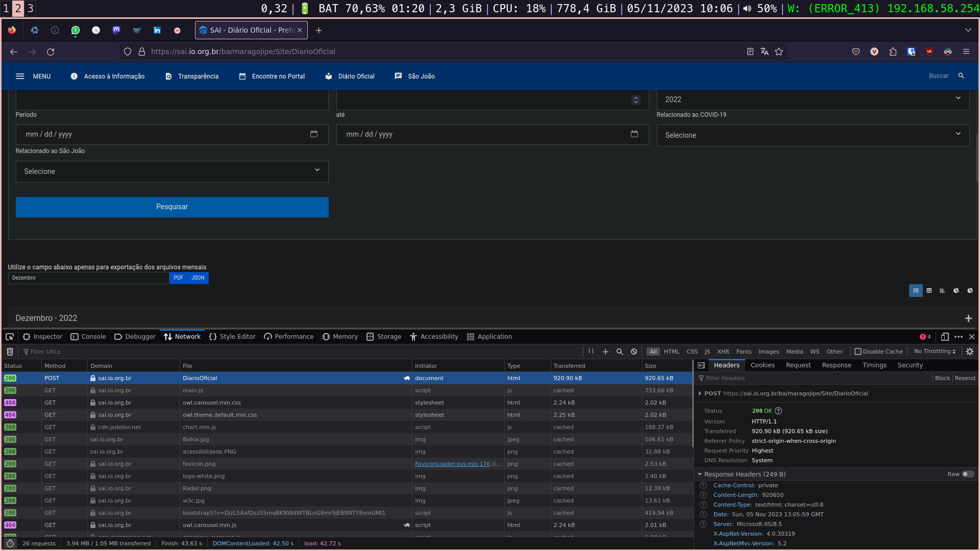Filter requests by All type
Viewport: 980px width, 551px height.
point(653,352)
